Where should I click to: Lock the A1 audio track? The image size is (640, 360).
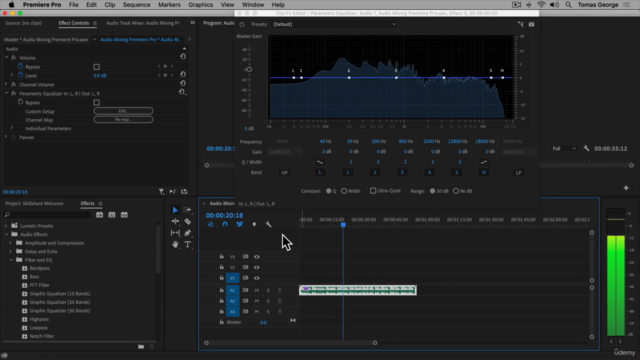[x=222, y=290]
